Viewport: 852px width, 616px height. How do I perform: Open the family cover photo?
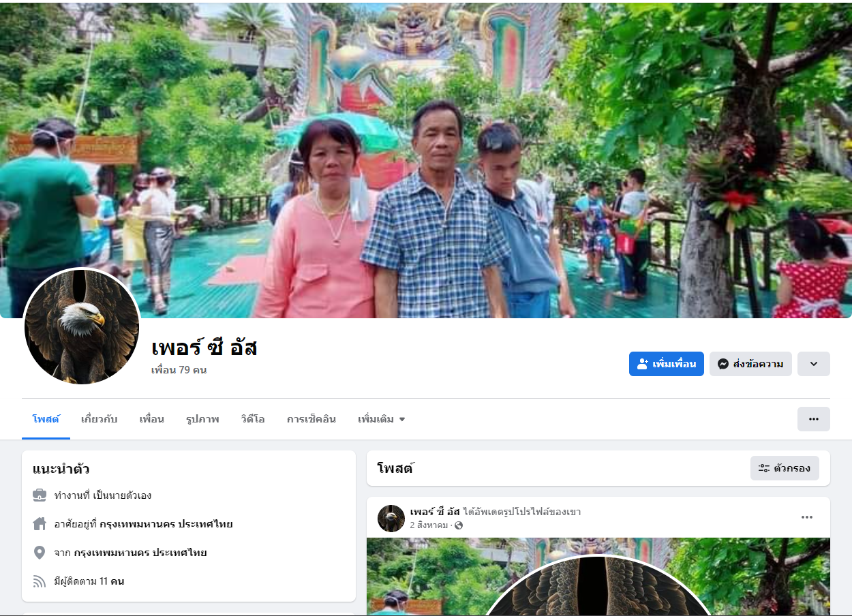426,159
